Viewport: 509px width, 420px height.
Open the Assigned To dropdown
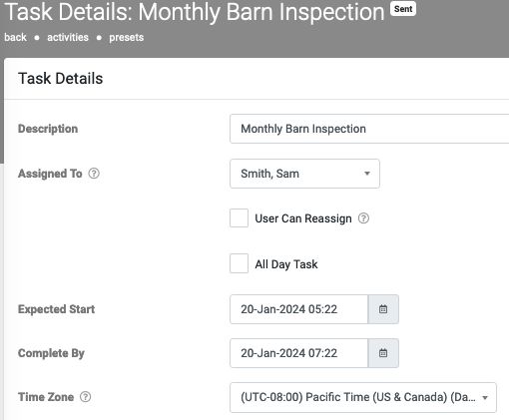click(x=304, y=174)
